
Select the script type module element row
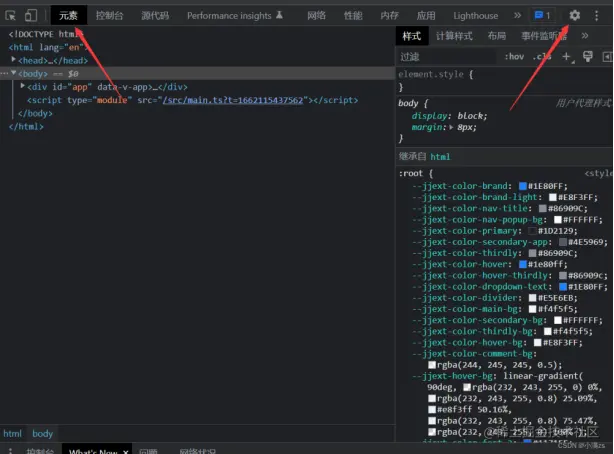click(x=192, y=100)
